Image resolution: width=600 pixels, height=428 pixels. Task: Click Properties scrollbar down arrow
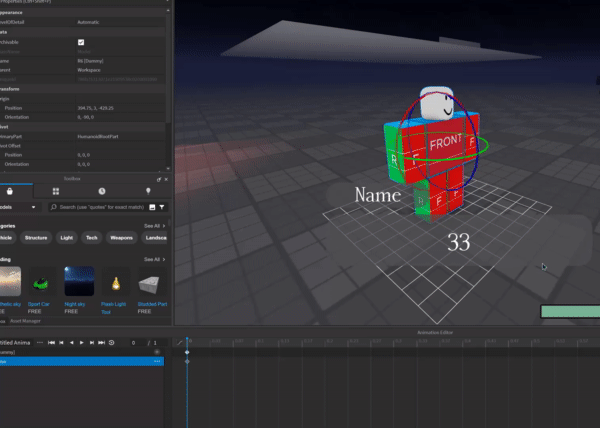click(x=168, y=168)
